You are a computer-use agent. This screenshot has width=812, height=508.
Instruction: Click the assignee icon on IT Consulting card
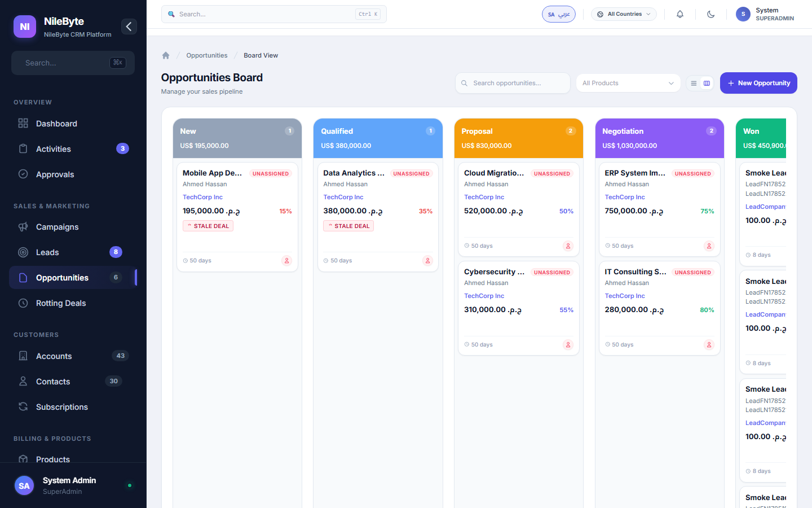(x=709, y=345)
